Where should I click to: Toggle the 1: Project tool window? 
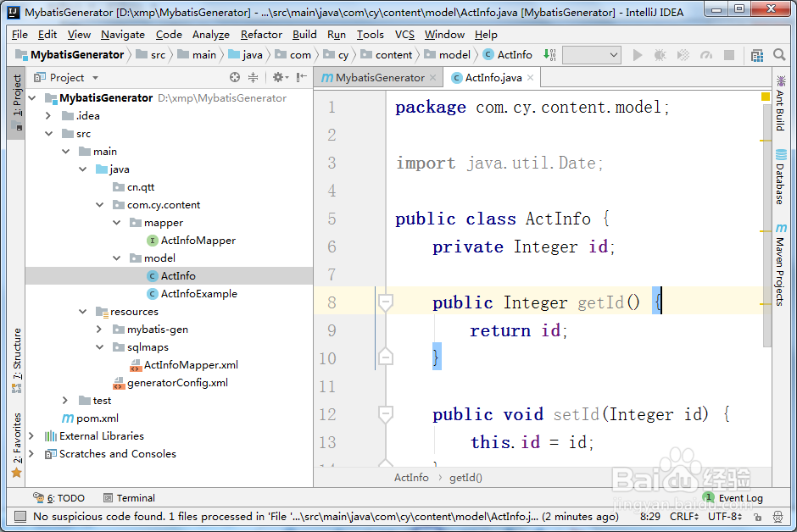click(x=17, y=103)
